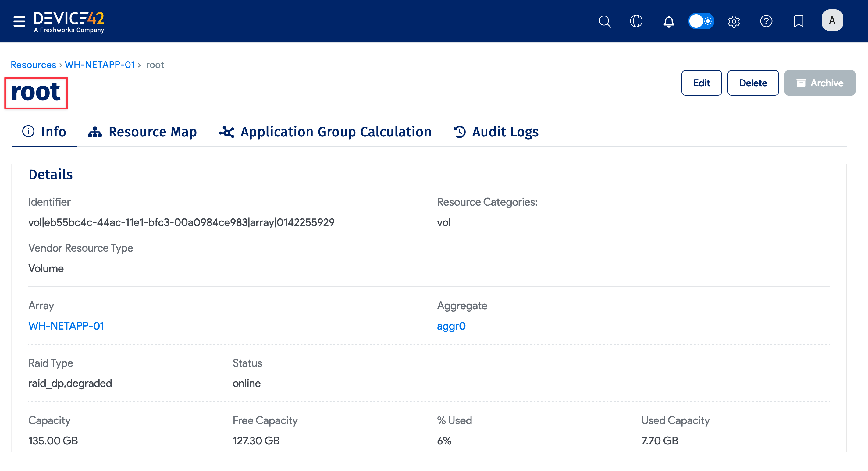The height and width of the screenshot is (471, 868).
Task: Click the Archive button
Action: coord(820,83)
